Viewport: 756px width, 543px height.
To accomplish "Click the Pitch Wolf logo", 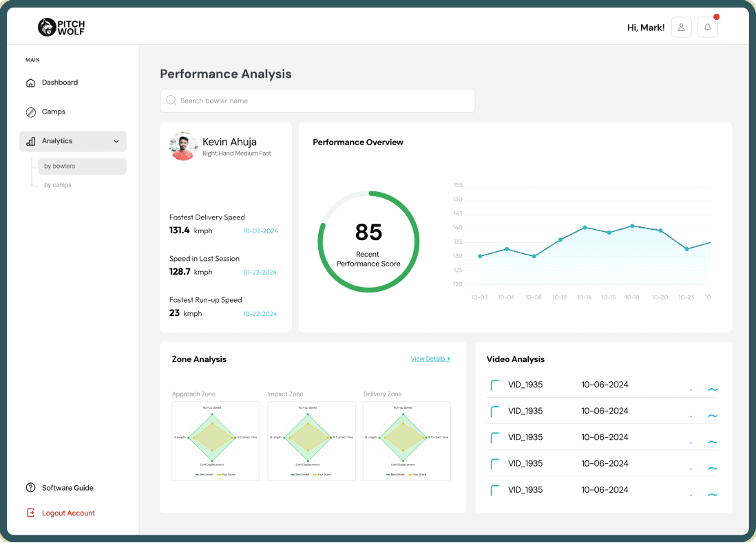I will [61, 28].
